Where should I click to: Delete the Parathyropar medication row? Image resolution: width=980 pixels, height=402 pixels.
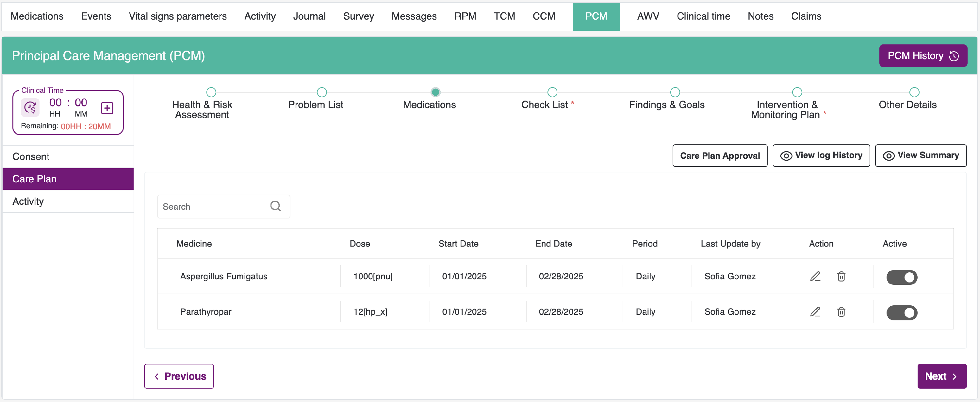(841, 312)
